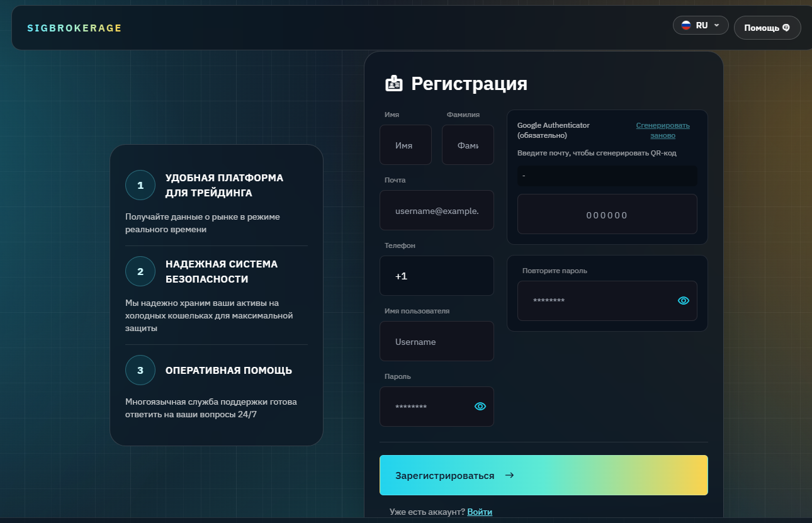The image size is (812, 523).
Task: Click the 000000 authenticator code field
Action: tap(607, 214)
